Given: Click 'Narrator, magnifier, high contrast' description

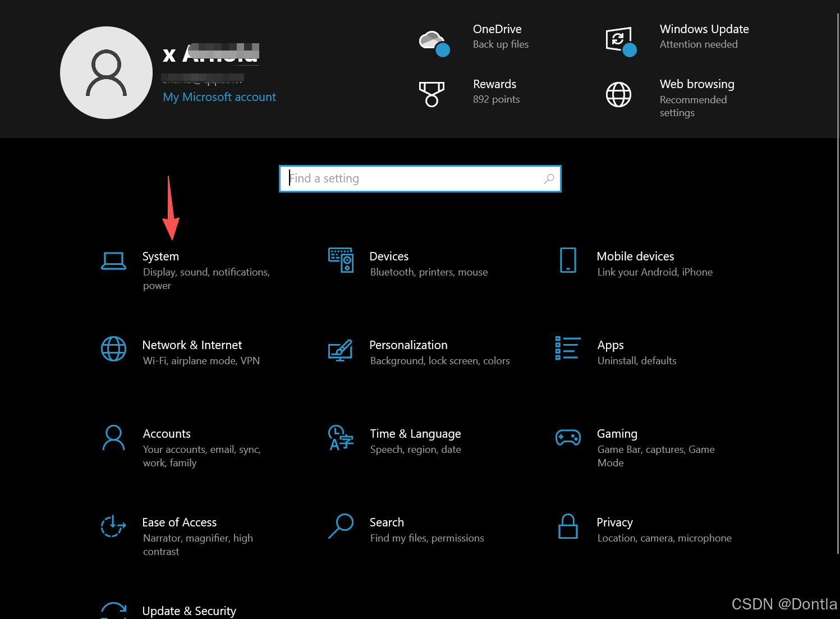Looking at the screenshot, I should click(x=198, y=545).
